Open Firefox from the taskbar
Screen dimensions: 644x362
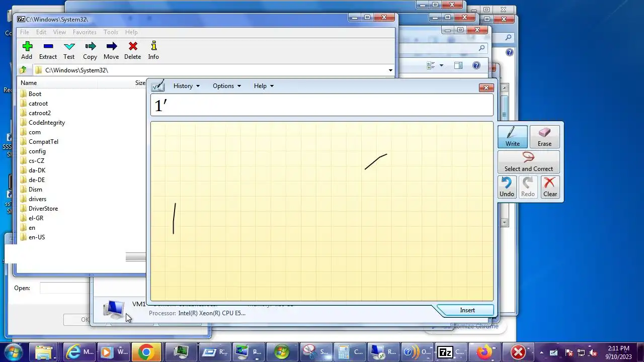tap(485, 352)
